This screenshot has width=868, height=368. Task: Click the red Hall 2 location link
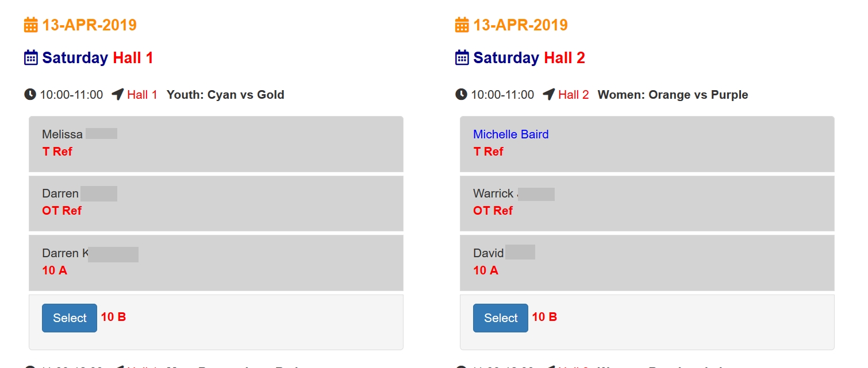point(573,95)
